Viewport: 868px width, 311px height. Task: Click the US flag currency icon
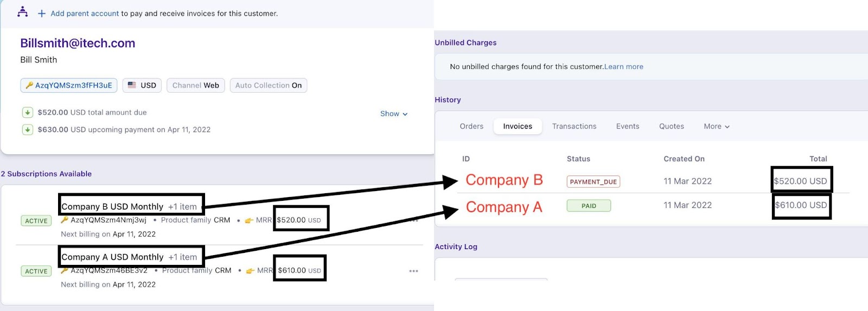point(132,85)
